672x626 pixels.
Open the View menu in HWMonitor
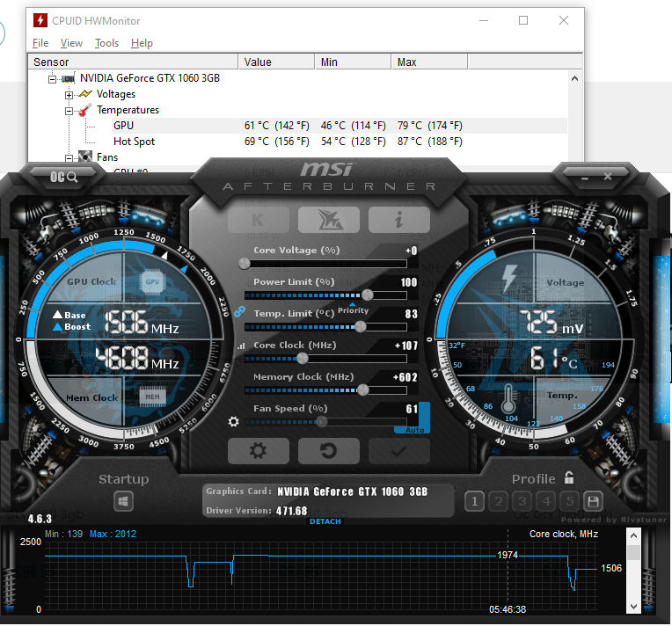tap(71, 43)
